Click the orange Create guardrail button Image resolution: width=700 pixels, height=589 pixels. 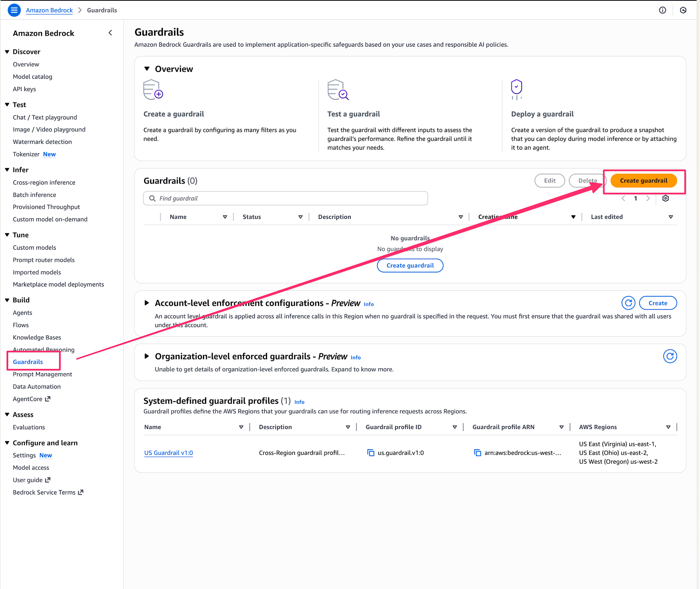coord(643,181)
